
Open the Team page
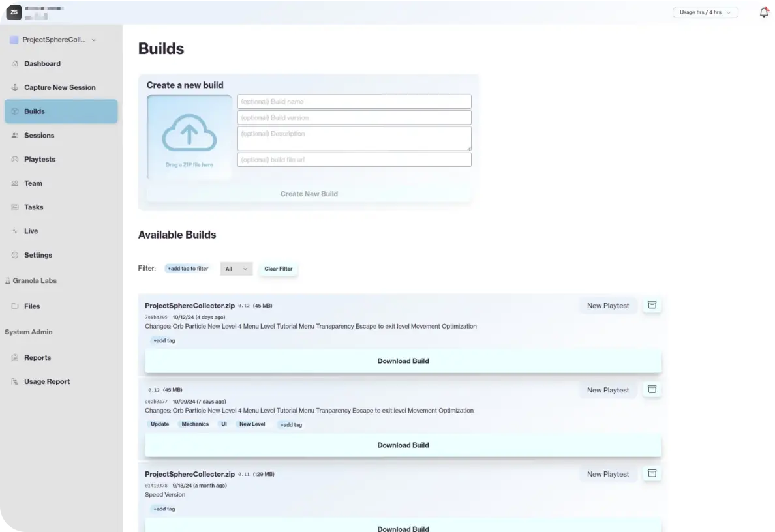33,183
